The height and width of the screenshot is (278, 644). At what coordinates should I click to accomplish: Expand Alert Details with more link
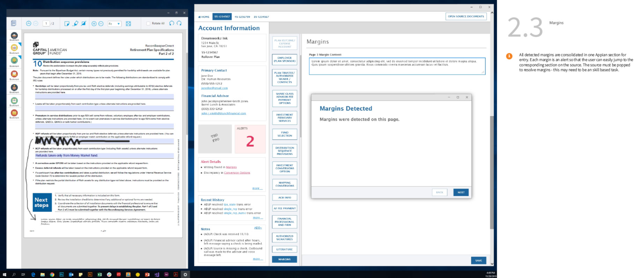point(257,188)
